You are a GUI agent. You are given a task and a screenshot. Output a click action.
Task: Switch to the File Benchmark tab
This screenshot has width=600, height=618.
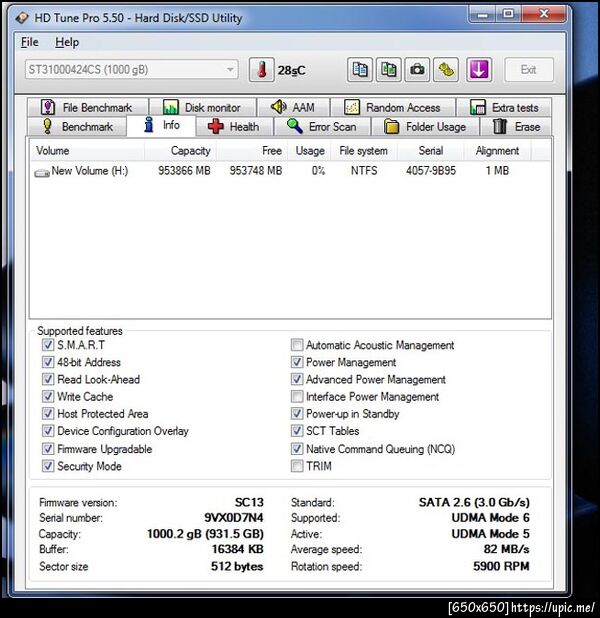(88, 107)
